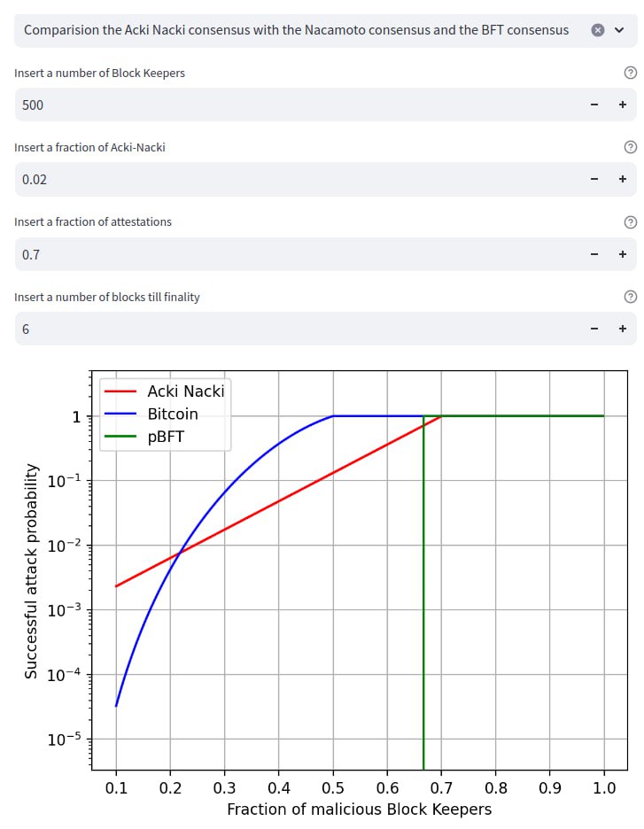Decrease the fraction of attestations
This screenshot has width=644, height=829.
(x=594, y=254)
